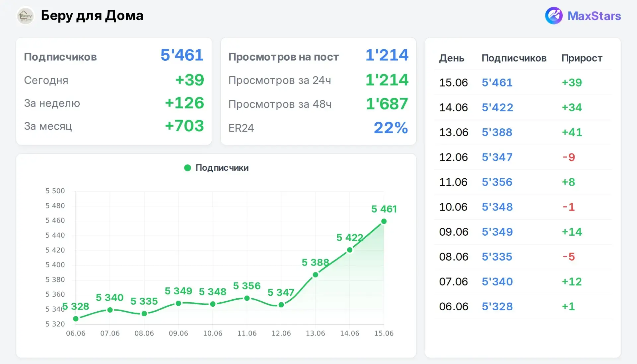The width and height of the screenshot is (637, 364).
Task: Click the Просмотров за 48ч value 1'687
Action: [387, 104]
